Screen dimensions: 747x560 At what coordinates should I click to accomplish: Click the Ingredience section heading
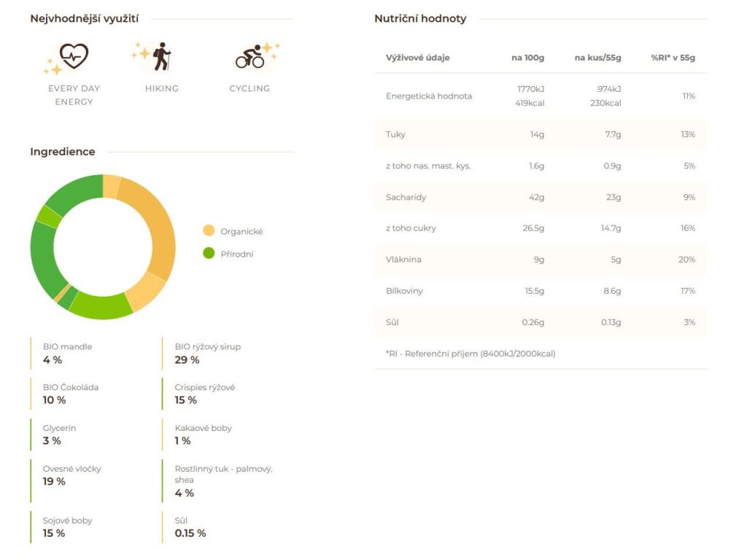[63, 152]
